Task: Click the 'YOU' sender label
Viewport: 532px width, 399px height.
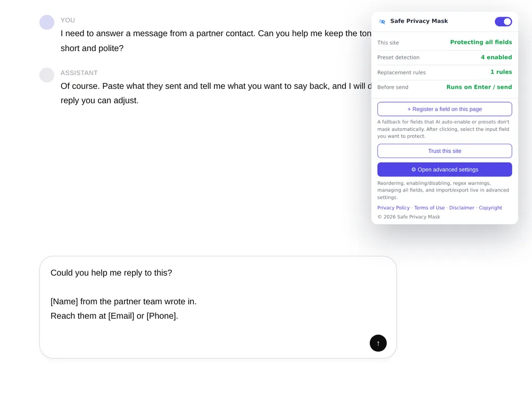Action: click(68, 20)
